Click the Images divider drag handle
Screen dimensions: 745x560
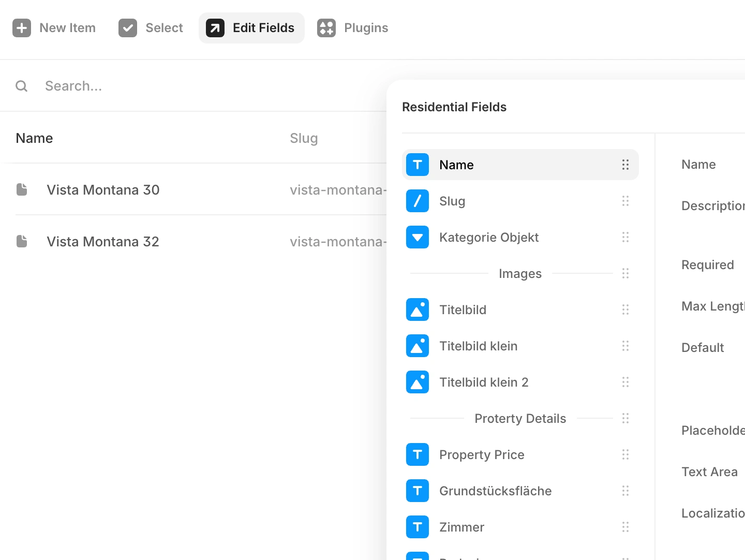click(625, 273)
